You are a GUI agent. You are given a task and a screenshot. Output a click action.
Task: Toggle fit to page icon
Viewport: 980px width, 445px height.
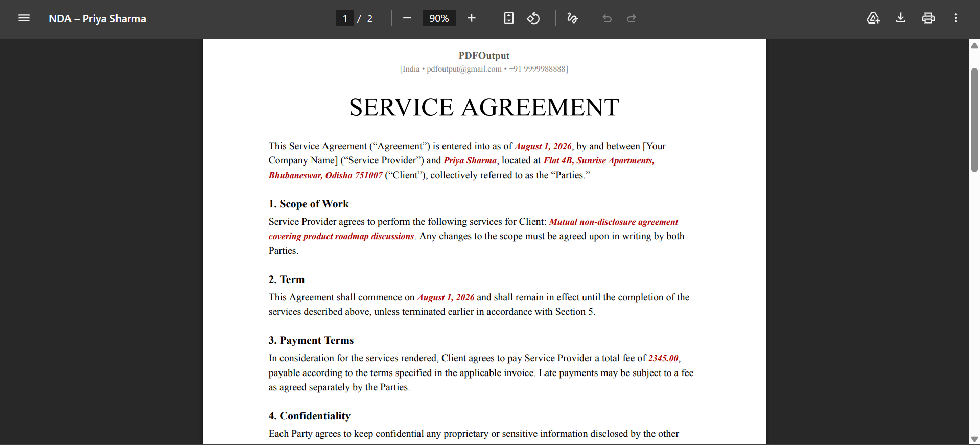(509, 18)
